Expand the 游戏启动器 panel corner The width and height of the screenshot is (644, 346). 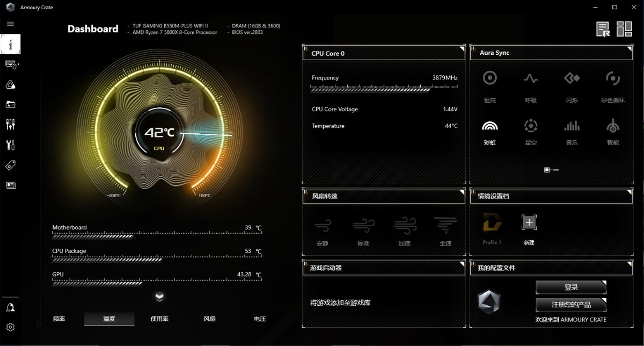click(462, 264)
